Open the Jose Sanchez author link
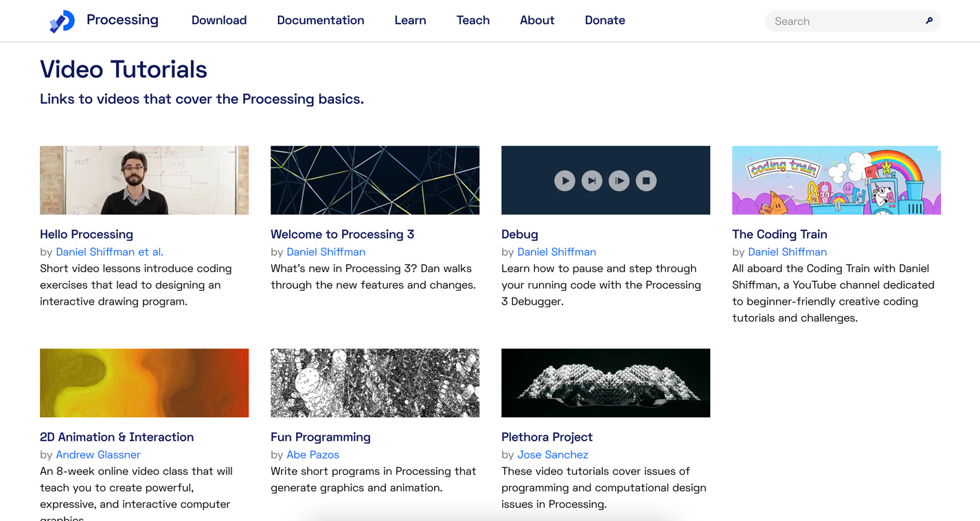 click(x=553, y=455)
